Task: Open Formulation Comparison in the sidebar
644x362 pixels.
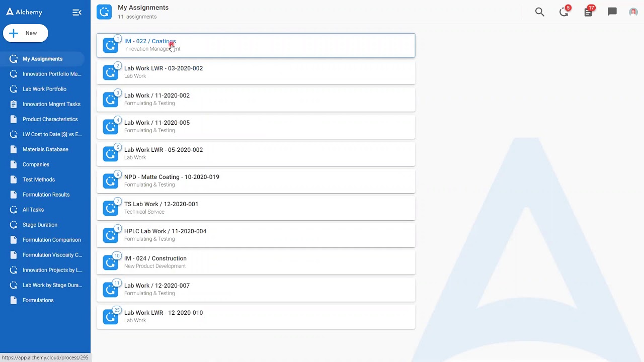Action: [x=45, y=240]
